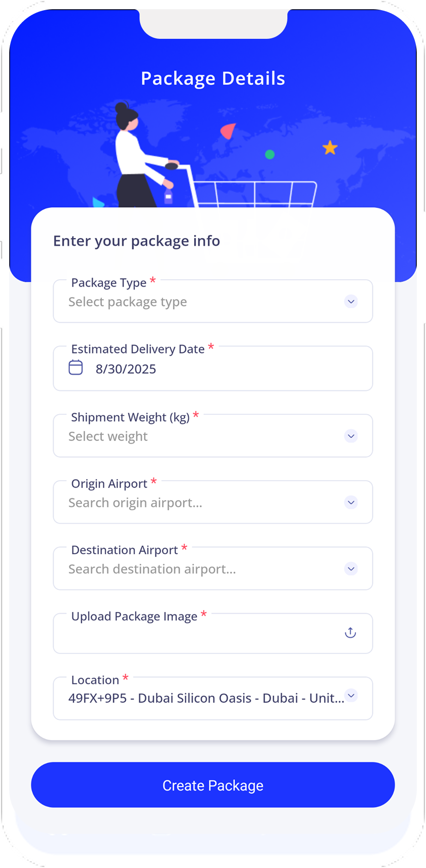Click the 'Select package type' placeholder text

pos(128,302)
